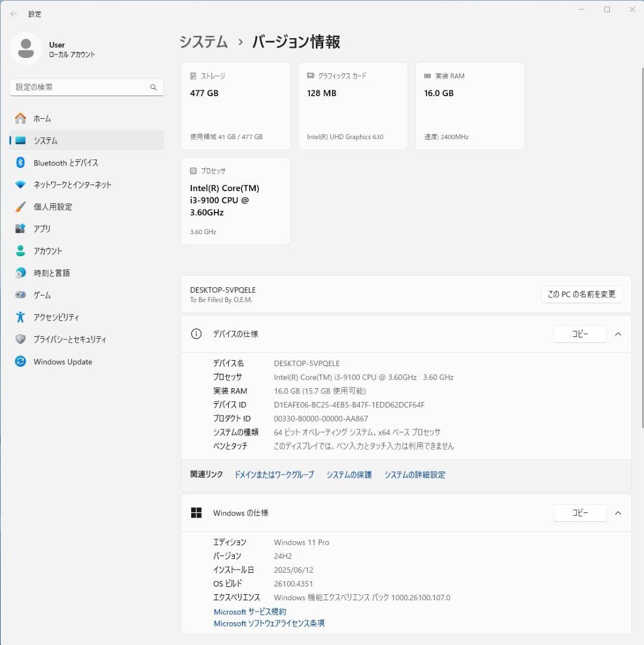Open the Microsoft サービス規約 link
Image resolution: width=644 pixels, height=645 pixels.
coord(249,612)
